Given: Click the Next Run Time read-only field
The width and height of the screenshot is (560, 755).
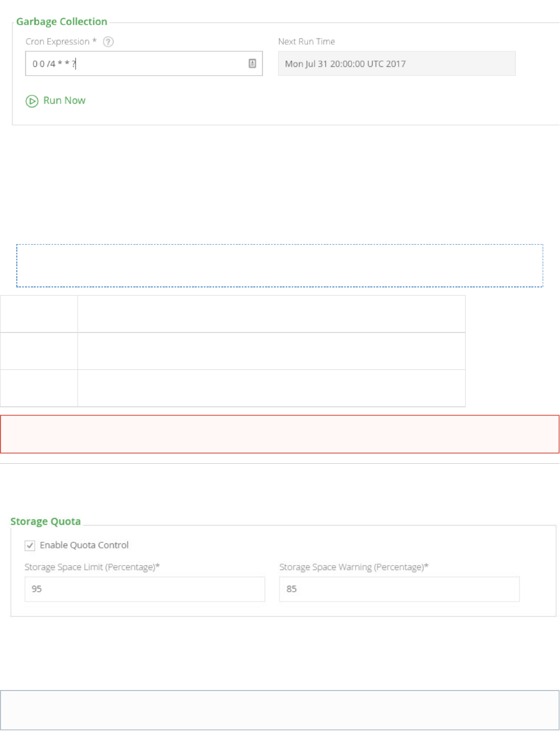Looking at the screenshot, I should [396, 63].
